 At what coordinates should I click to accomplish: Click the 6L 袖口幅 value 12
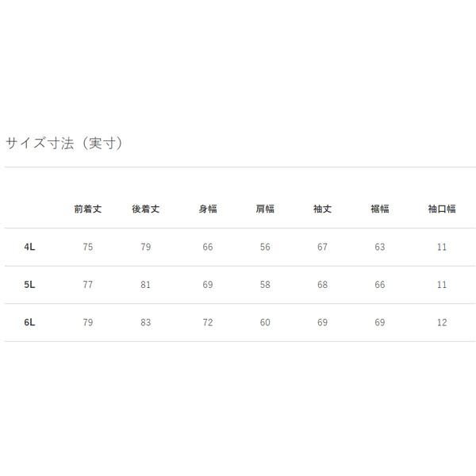tap(442, 323)
